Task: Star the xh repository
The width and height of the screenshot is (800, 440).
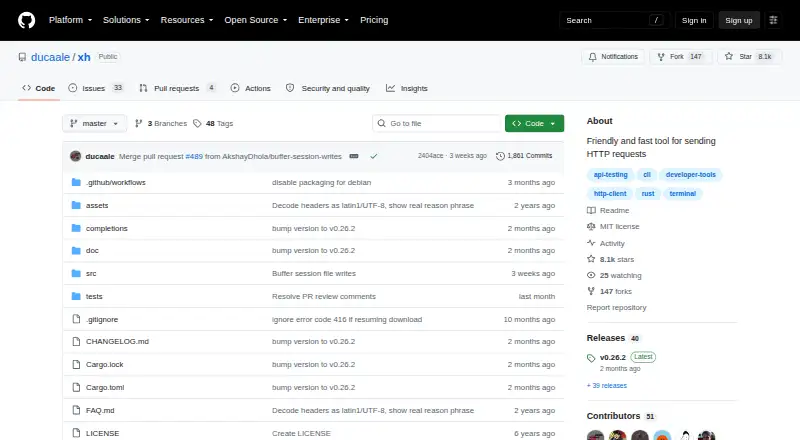Action: pyautogui.click(x=749, y=57)
